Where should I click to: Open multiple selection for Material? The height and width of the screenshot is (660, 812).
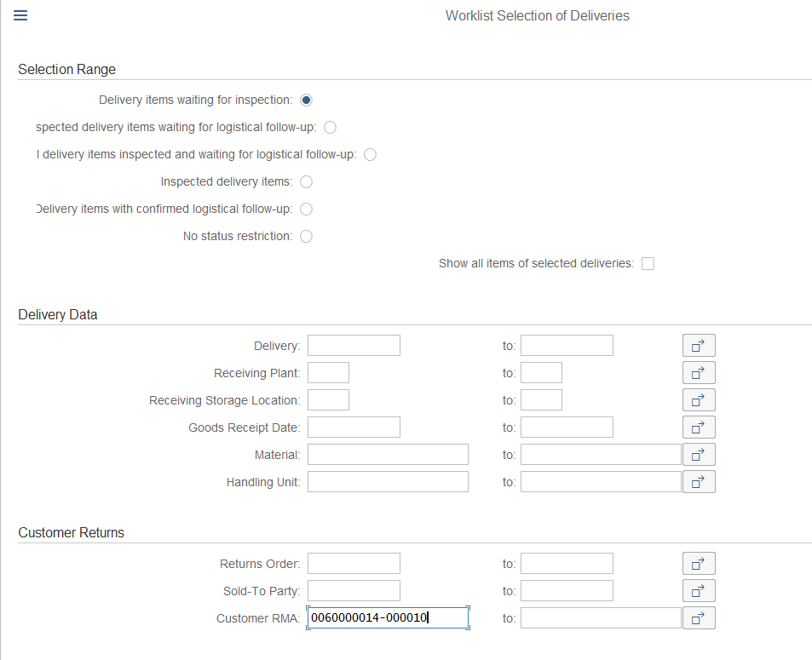tap(699, 455)
